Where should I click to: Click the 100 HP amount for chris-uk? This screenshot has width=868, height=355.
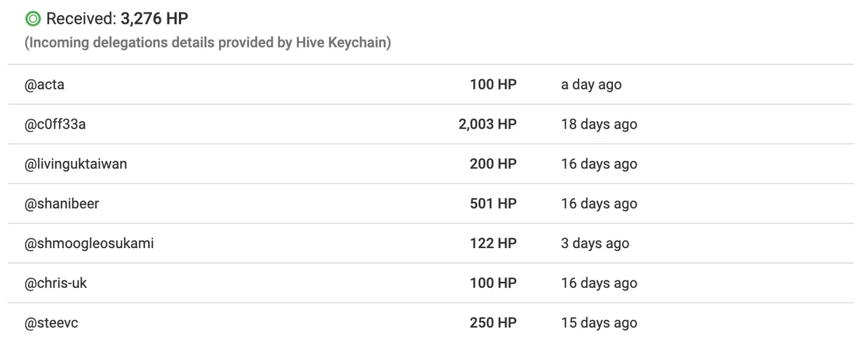click(493, 283)
